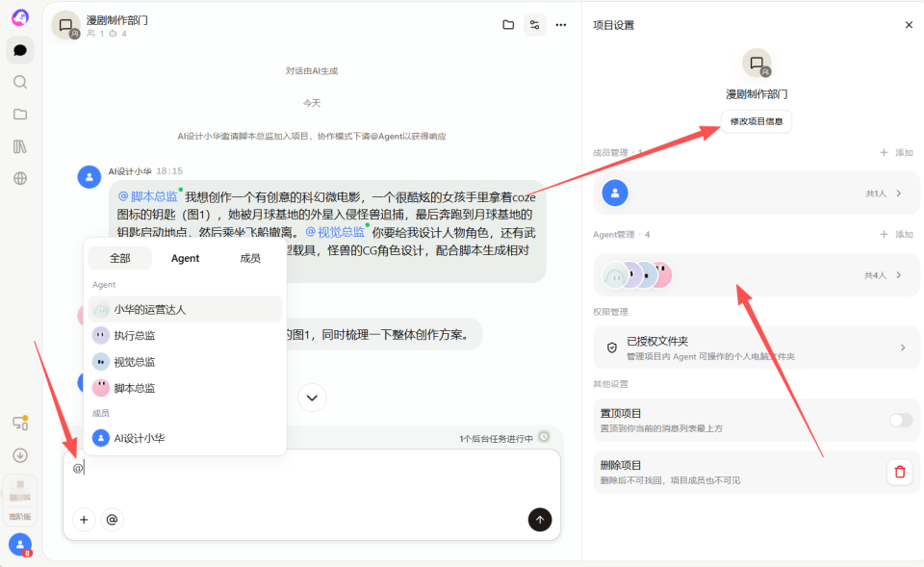Click the stacked Agent avatars in Agent管理
924x567 pixels.
tap(636, 274)
